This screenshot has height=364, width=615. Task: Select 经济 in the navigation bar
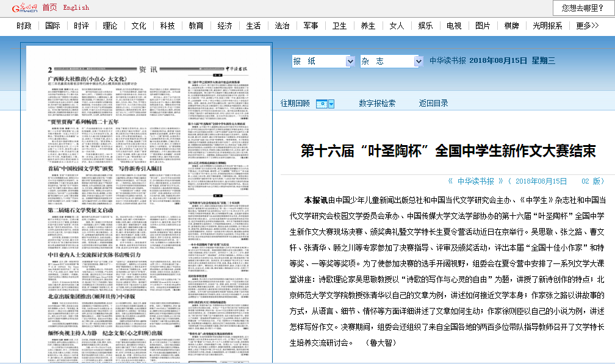[x=225, y=26]
